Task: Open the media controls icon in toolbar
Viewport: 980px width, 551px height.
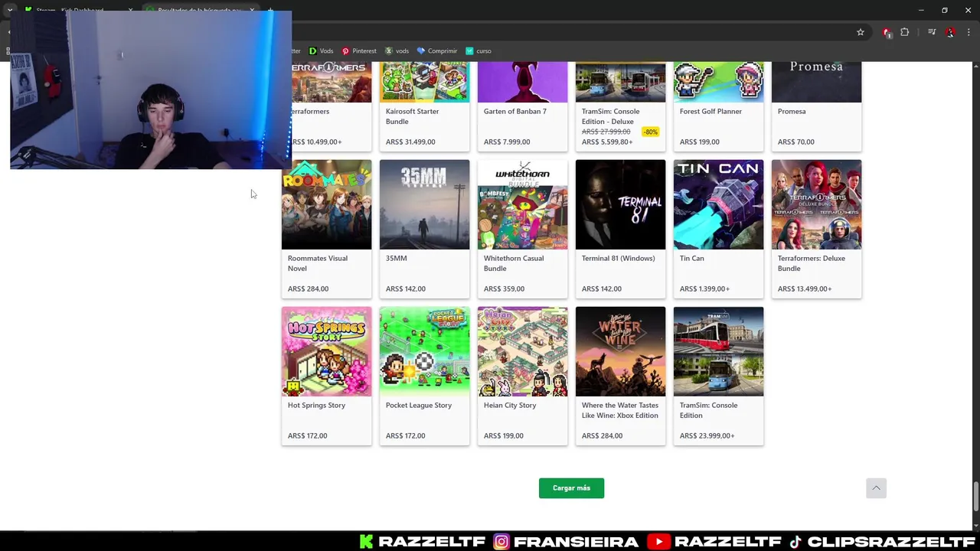Action: (x=932, y=32)
